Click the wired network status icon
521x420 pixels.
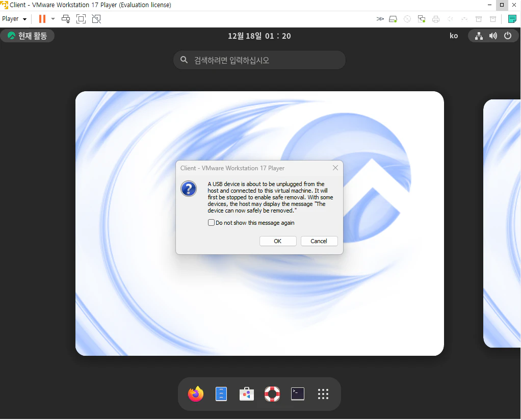point(479,36)
